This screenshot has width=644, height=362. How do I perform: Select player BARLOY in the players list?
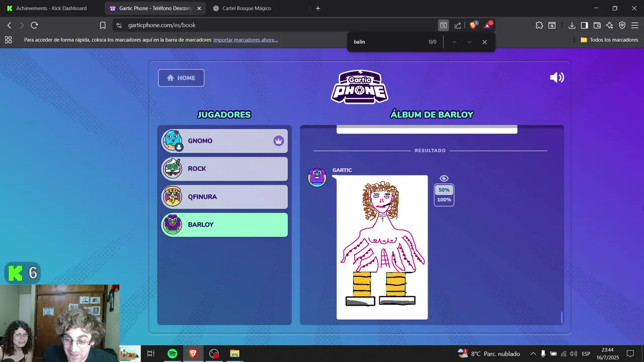[x=224, y=225]
